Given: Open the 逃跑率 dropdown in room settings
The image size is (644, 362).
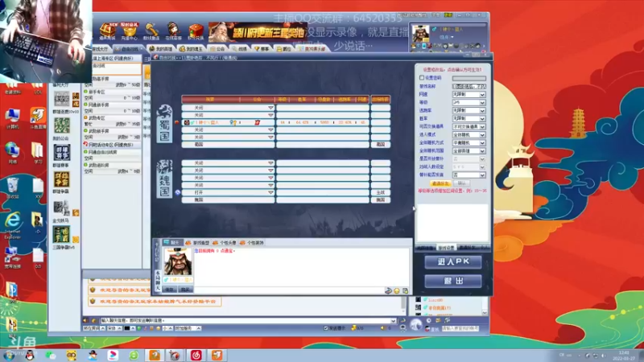Looking at the screenshot, I should point(469,110).
